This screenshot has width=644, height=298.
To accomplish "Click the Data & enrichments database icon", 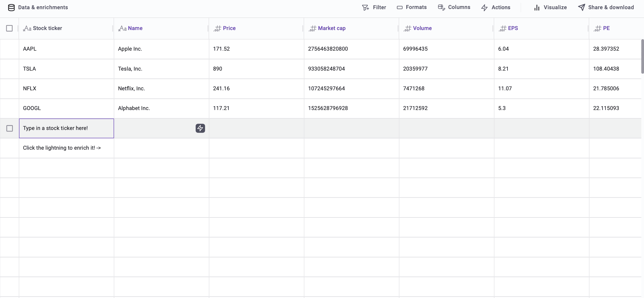I will pyautogui.click(x=11, y=8).
